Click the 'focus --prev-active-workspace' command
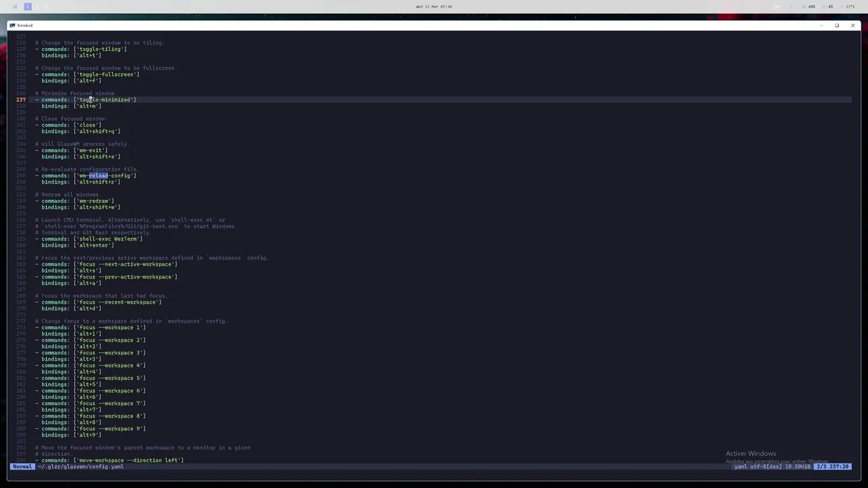The image size is (868, 488). tap(127, 277)
